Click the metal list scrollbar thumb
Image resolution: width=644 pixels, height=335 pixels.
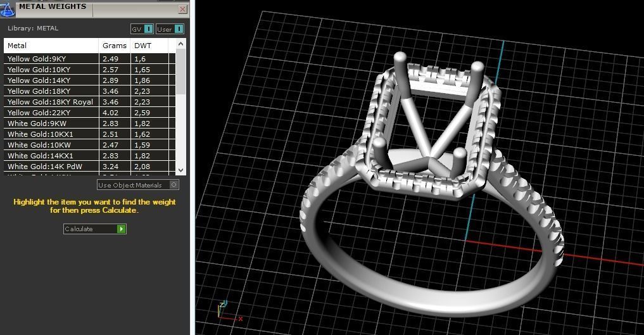point(180,72)
